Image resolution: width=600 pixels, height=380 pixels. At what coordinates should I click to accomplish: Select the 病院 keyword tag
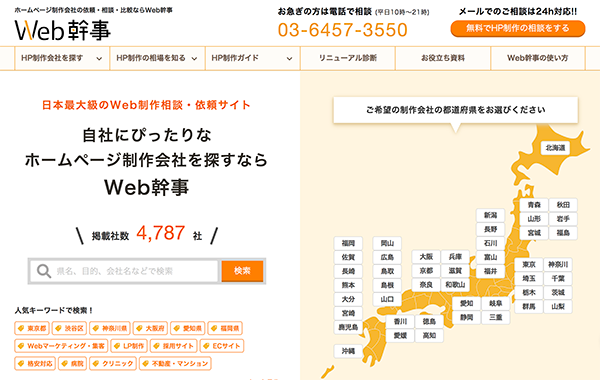pyautogui.click(x=72, y=364)
